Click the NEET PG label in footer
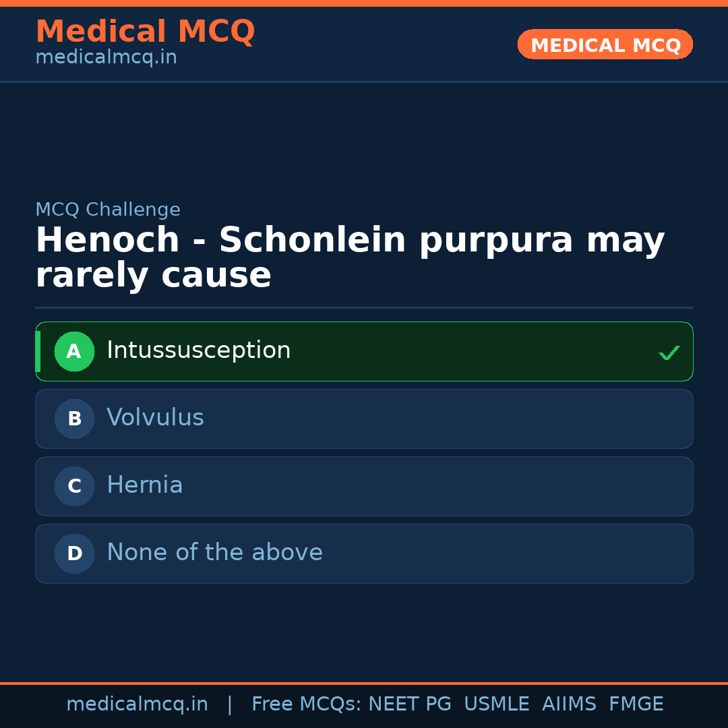This screenshot has width=728, height=728. tap(409, 703)
